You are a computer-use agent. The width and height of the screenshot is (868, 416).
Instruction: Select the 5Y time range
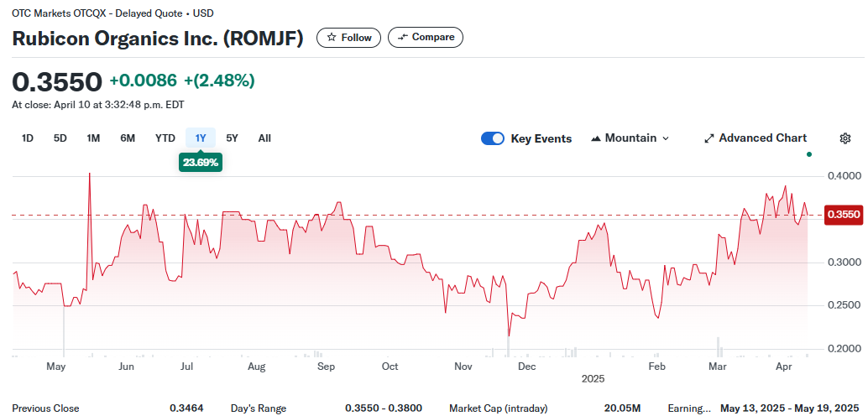tap(232, 138)
